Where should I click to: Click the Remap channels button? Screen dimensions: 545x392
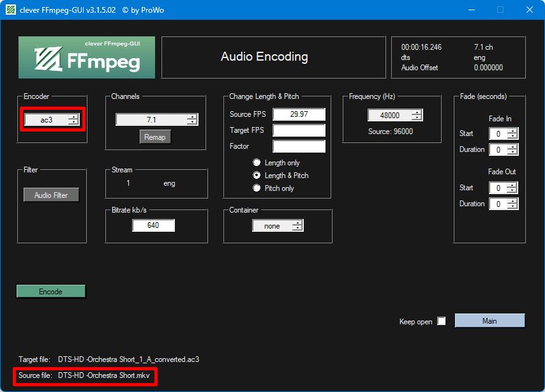[155, 137]
